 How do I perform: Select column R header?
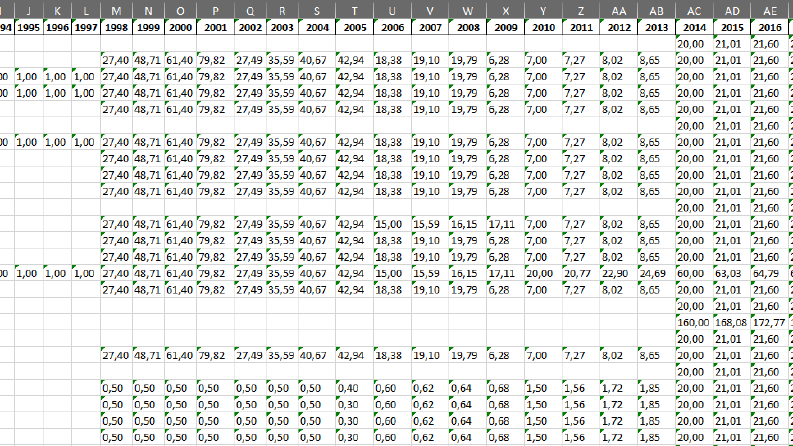(282, 11)
